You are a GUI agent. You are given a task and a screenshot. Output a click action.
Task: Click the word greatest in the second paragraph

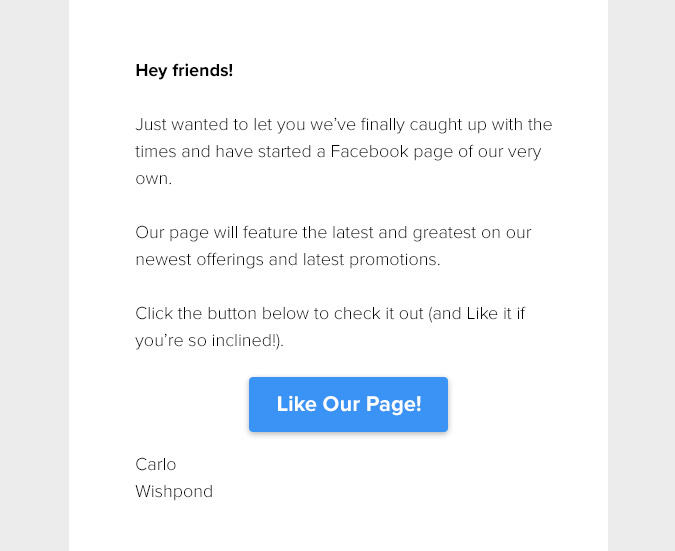tap(444, 233)
